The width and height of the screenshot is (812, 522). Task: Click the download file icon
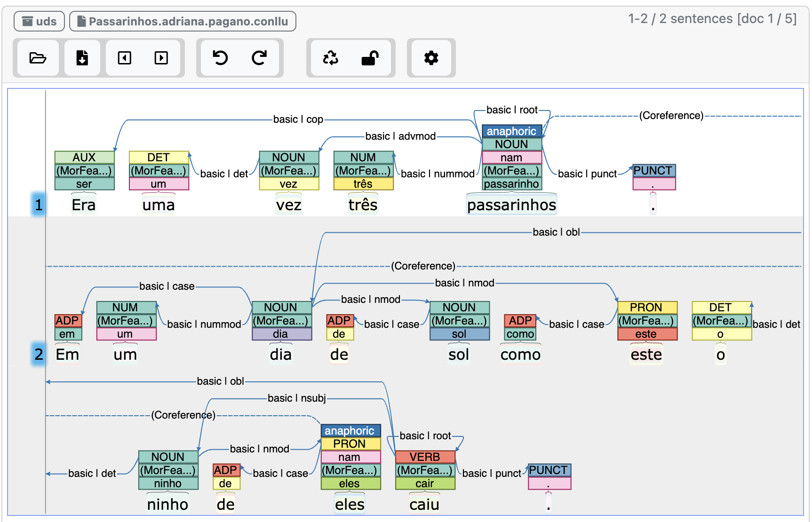pyautogui.click(x=82, y=58)
